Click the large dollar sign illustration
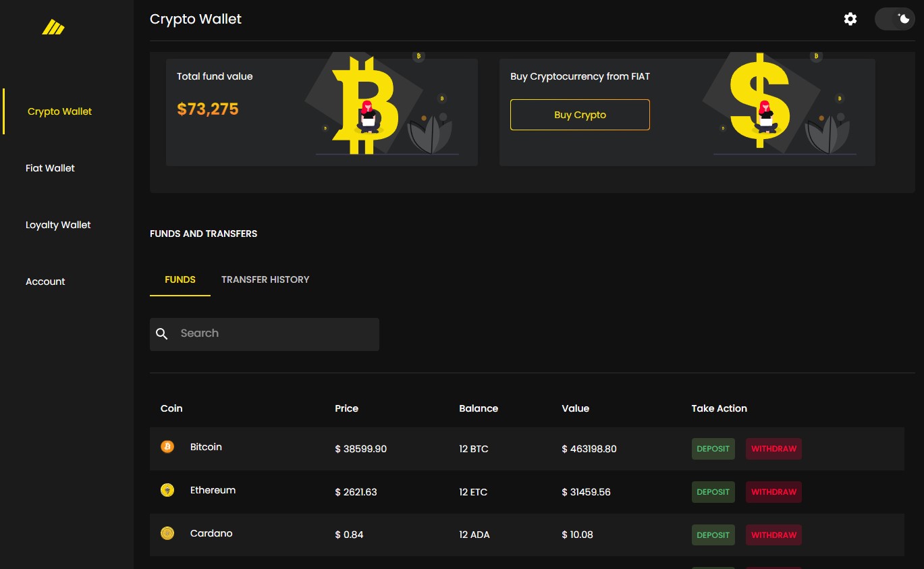The width and height of the screenshot is (924, 569). 761,101
